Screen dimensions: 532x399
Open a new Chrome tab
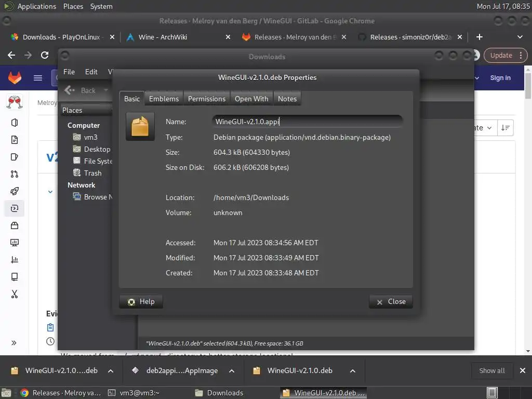click(480, 37)
